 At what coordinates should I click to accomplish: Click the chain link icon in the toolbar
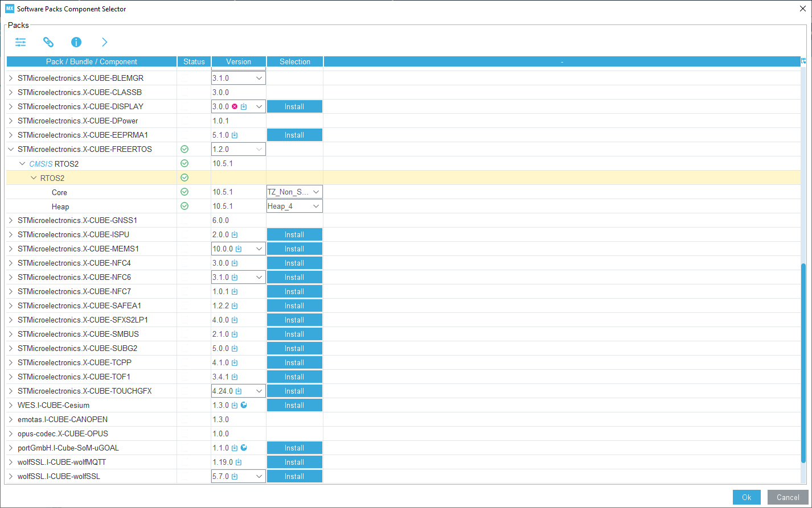48,42
